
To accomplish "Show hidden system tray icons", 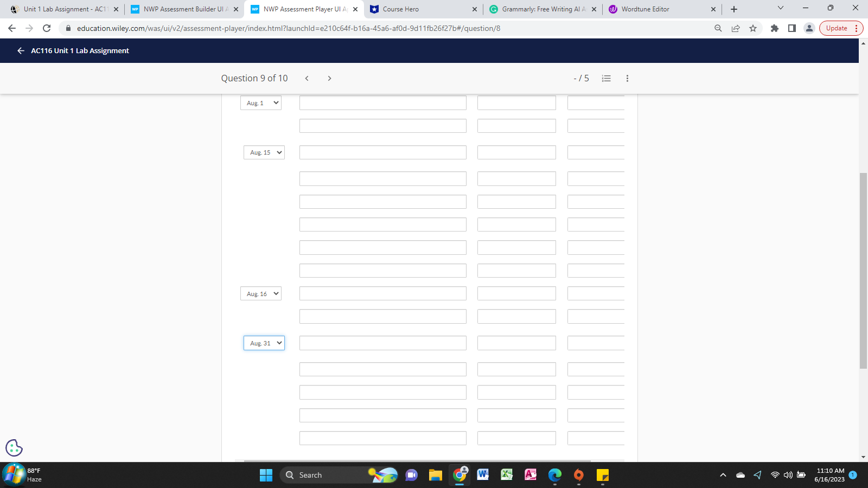I will (x=723, y=475).
